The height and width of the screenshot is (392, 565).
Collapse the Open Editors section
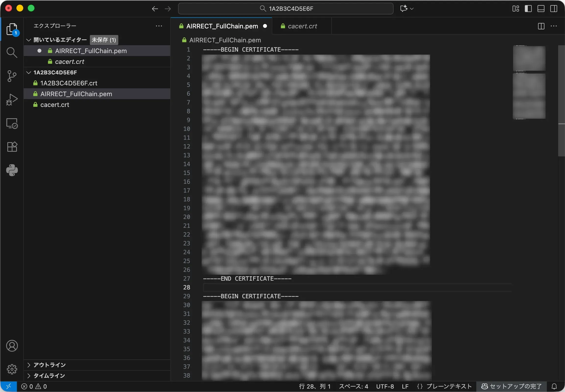coord(29,40)
